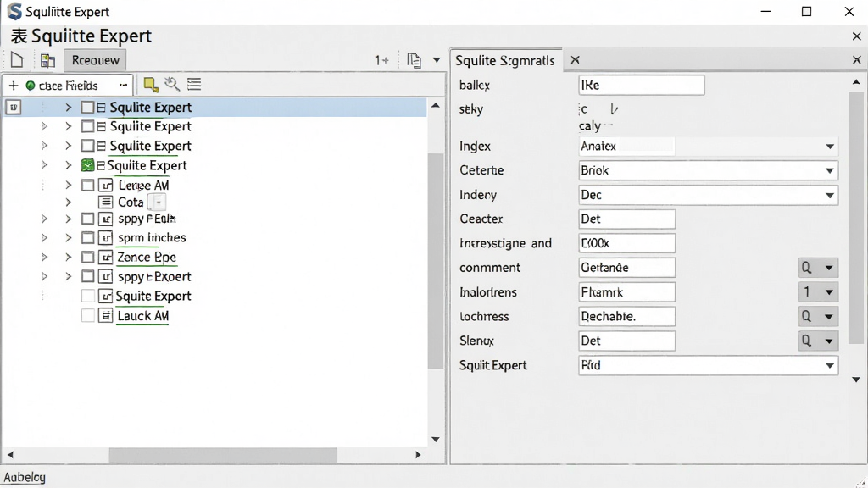
Task: Select the clace Fiields tab
Action: [68, 86]
